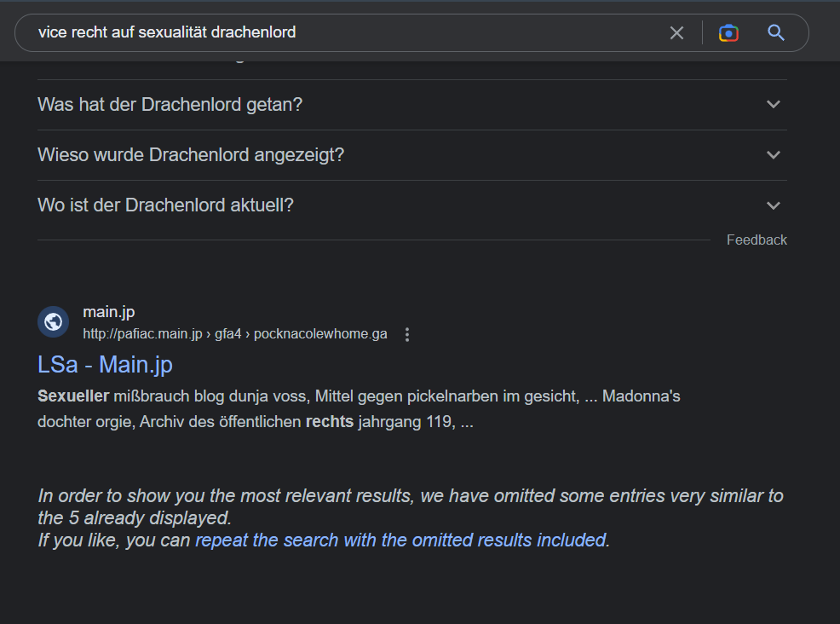
Task: Click the Feedback link
Action: (757, 240)
